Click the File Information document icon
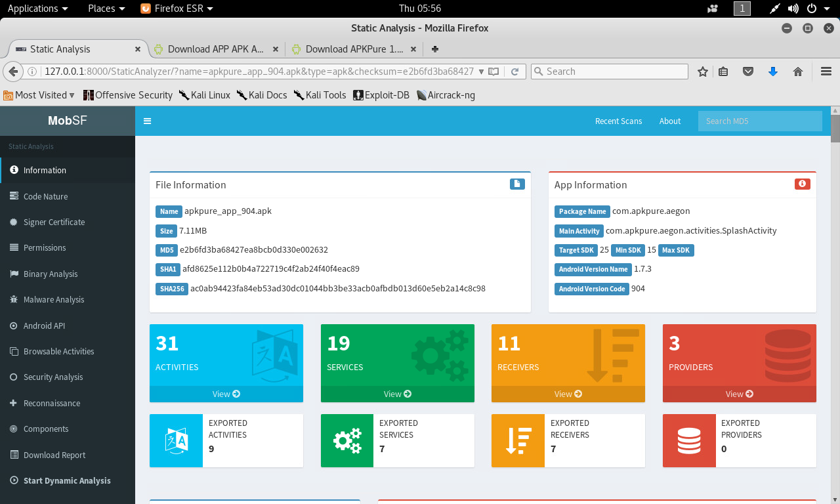 [x=517, y=184]
